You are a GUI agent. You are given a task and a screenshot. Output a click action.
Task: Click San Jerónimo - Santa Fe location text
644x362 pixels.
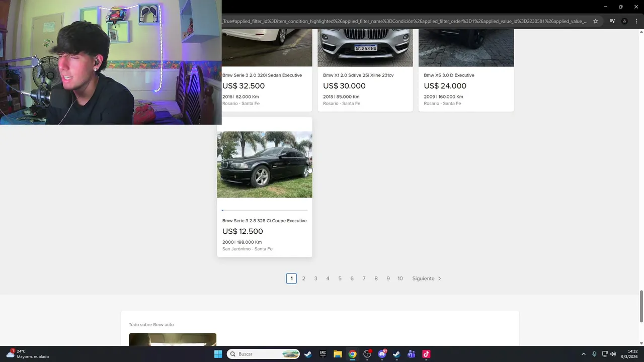click(x=248, y=249)
